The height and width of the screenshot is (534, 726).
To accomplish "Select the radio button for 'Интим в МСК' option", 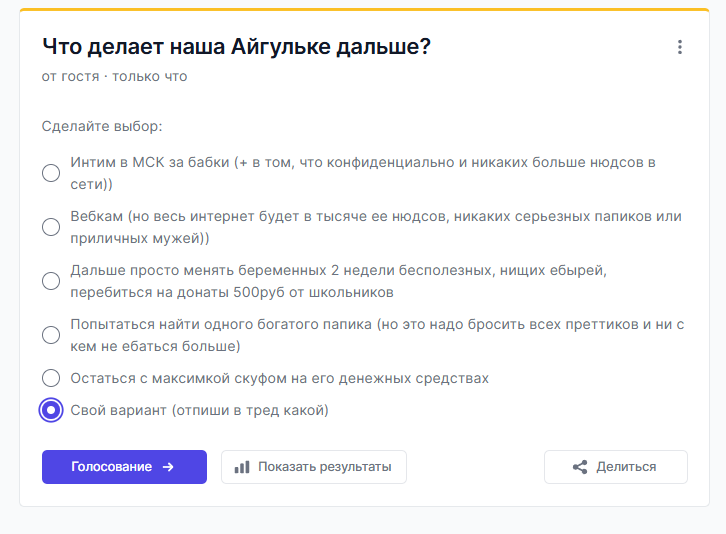I will 51,173.
